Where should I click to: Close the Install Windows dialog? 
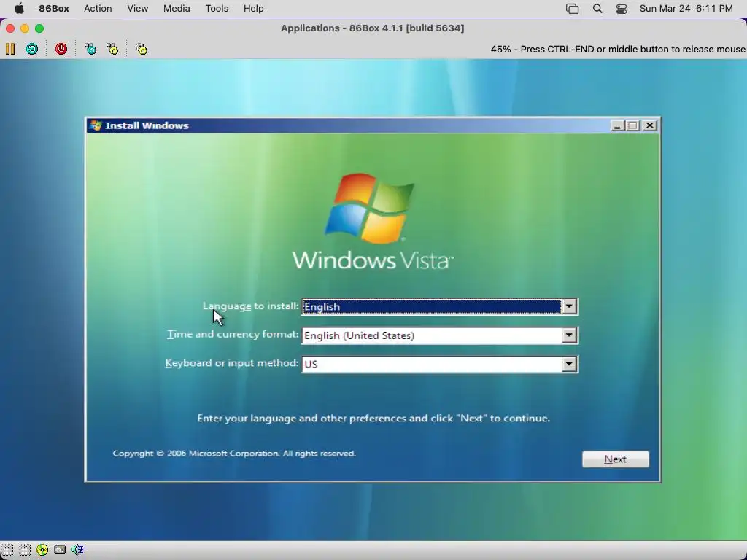[x=650, y=125]
